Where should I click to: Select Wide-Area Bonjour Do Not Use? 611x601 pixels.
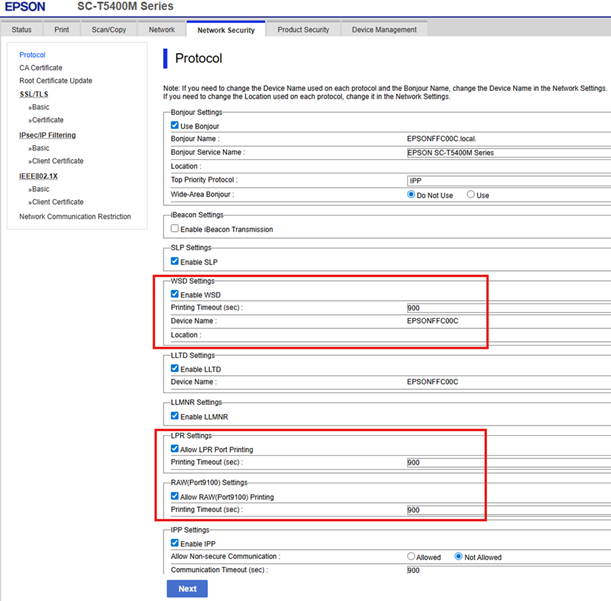411,194
